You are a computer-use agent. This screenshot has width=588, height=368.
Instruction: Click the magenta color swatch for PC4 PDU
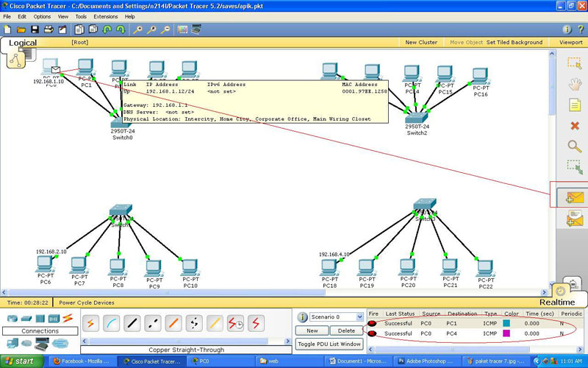click(506, 333)
